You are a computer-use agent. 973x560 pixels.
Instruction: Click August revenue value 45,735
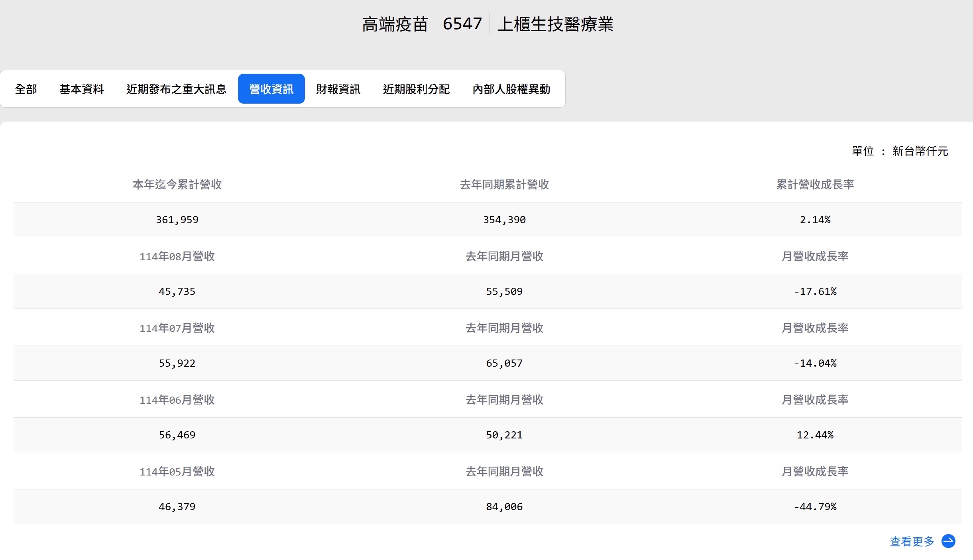[x=177, y=291]
